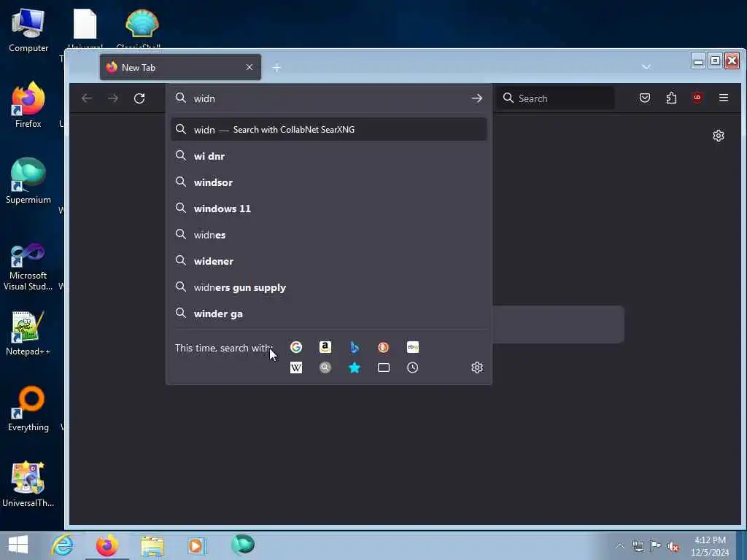Image resolution: width=747 pixels, height=560 pixels.
Task: Open the Action Center flag icon
Action: [656, 546]
